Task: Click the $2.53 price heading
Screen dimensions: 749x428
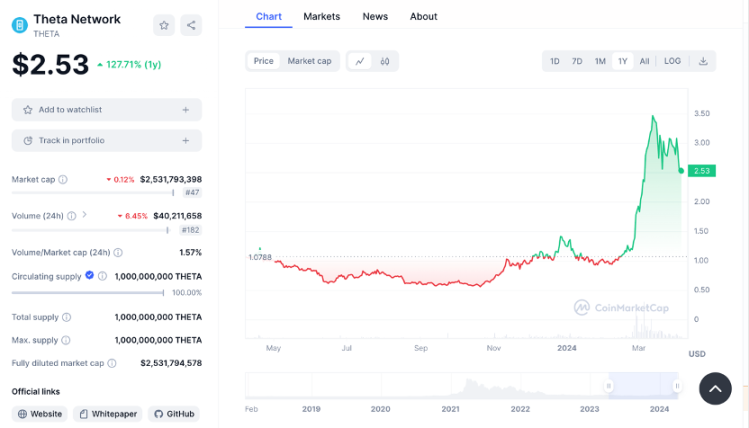Action: coord(51,64)
